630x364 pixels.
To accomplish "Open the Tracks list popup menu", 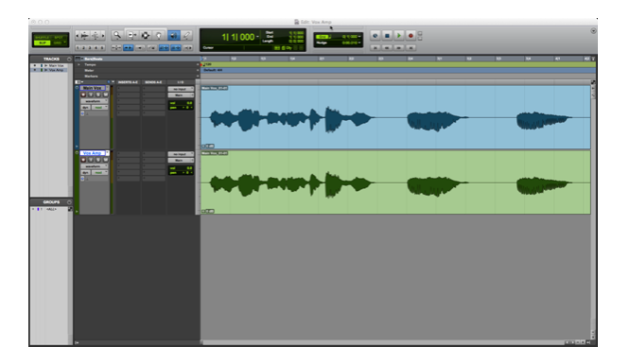I will (69, 59).
